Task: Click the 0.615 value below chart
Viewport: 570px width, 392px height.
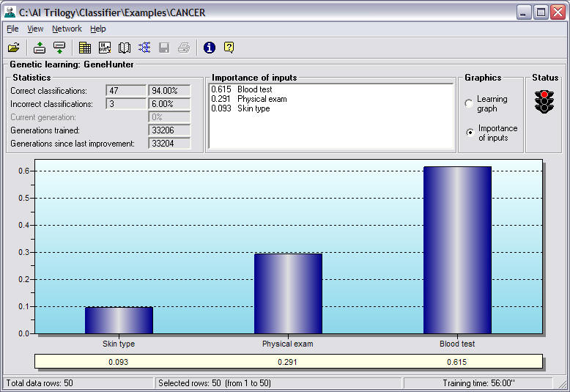Action: click(456, 362)
